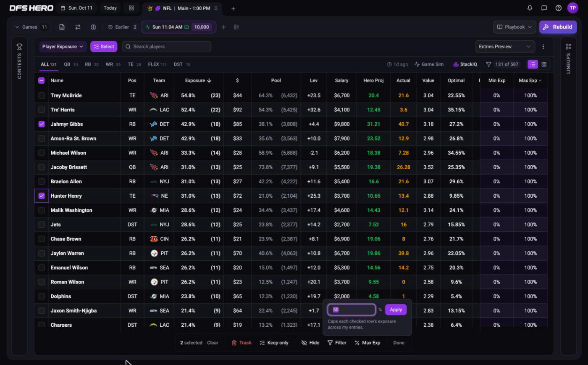
Task: Apply the max exposure value
Action: pyautogui.click(x=396, y=309)
